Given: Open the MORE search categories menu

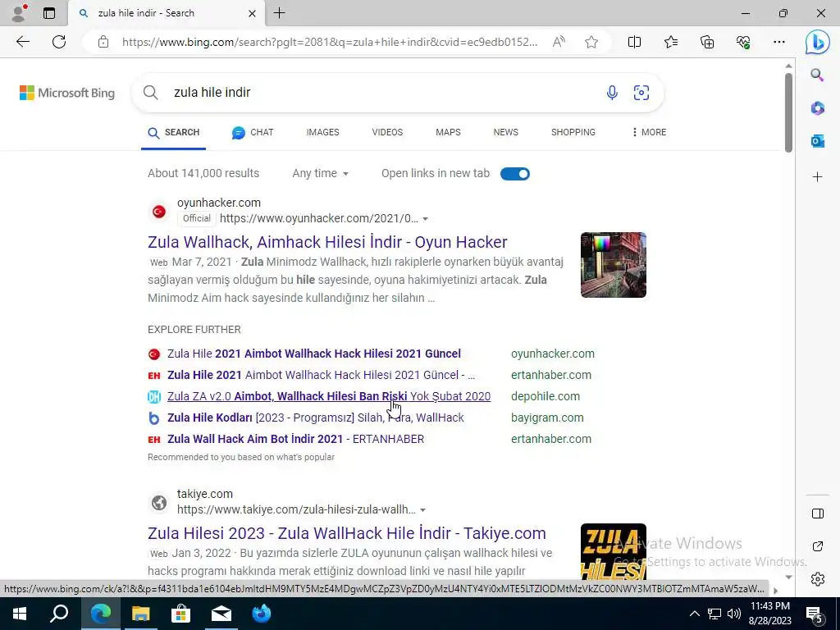Looking at the screenshot, I should 649,132.
